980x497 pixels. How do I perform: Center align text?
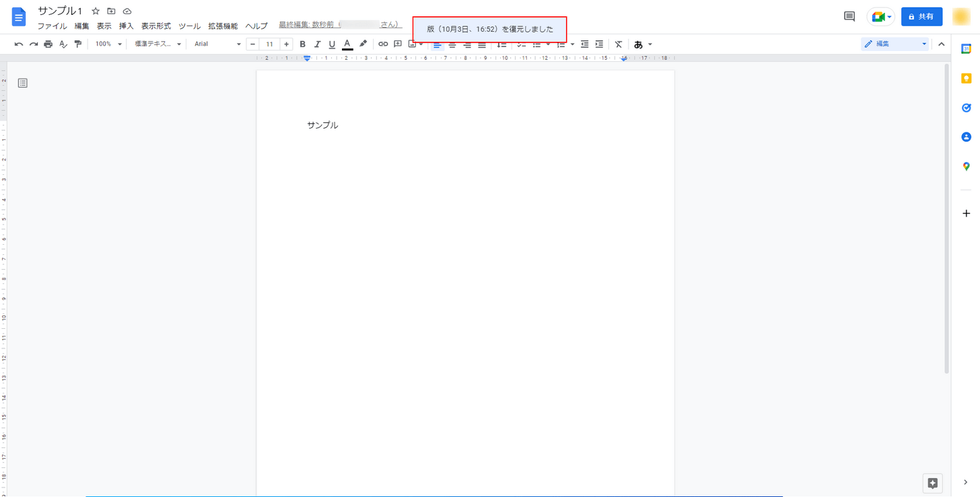click(x=452, y=44)
